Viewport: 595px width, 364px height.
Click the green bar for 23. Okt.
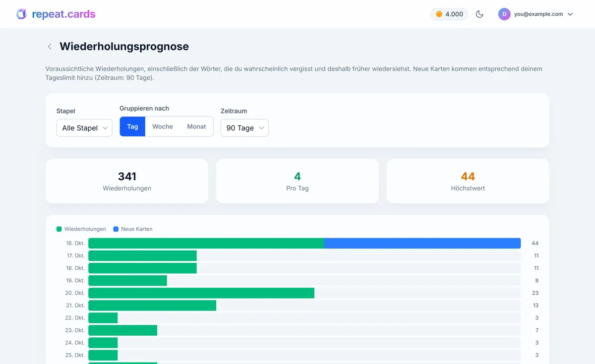coord(122,330)
